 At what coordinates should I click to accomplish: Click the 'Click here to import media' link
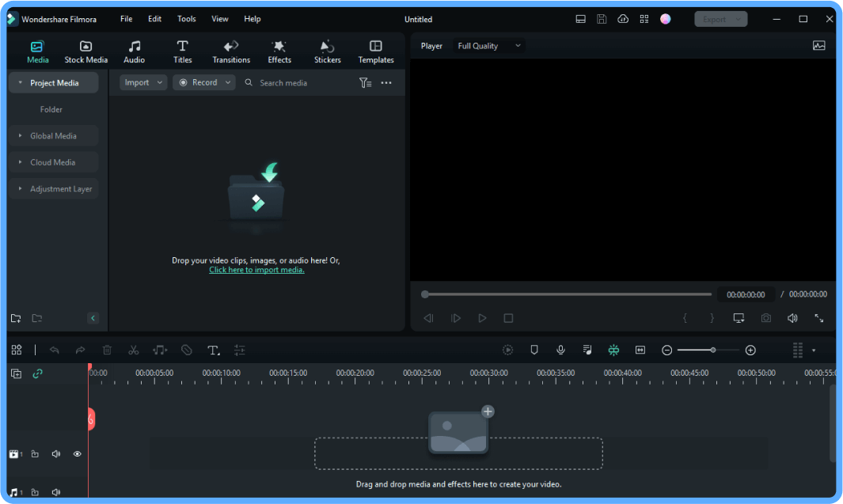(x=256, y=270)
